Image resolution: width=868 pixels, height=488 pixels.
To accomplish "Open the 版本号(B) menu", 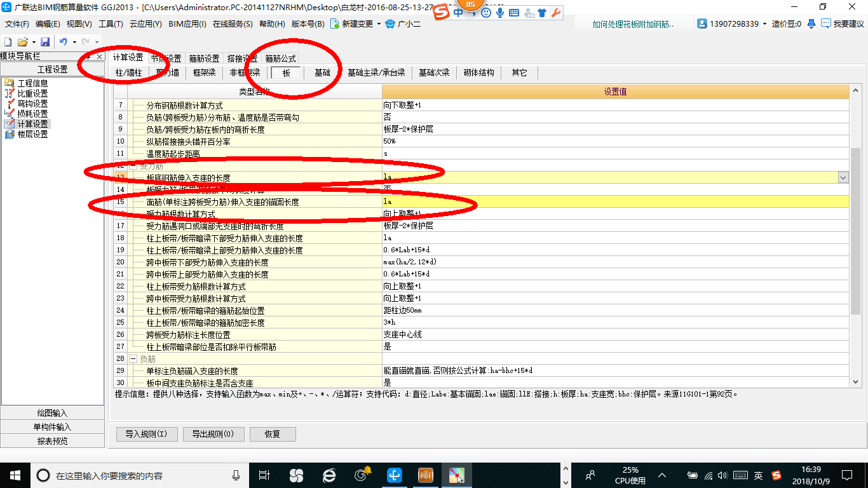I will point(308,24).
